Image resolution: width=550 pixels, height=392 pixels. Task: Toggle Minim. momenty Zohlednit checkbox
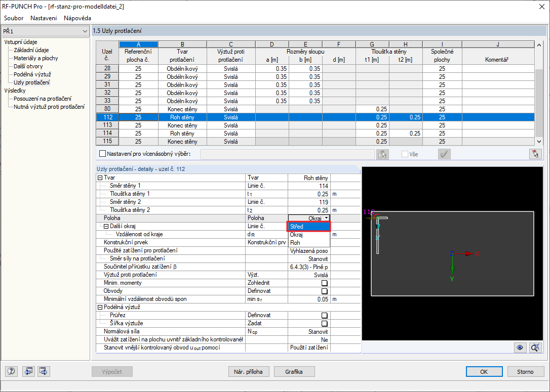coord(325,283)
